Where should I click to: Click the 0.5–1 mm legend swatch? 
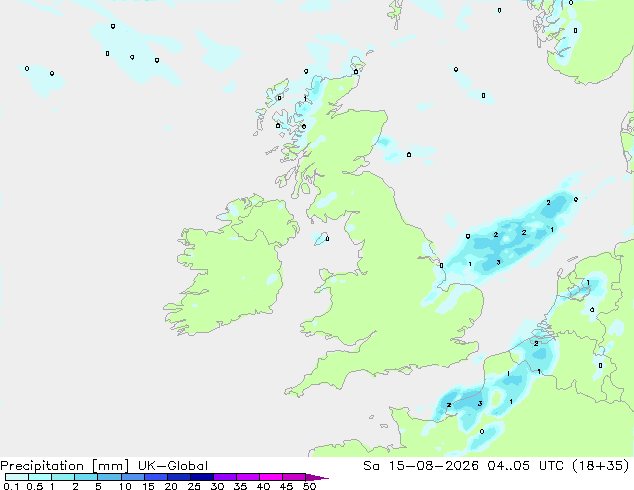point(40,477)
